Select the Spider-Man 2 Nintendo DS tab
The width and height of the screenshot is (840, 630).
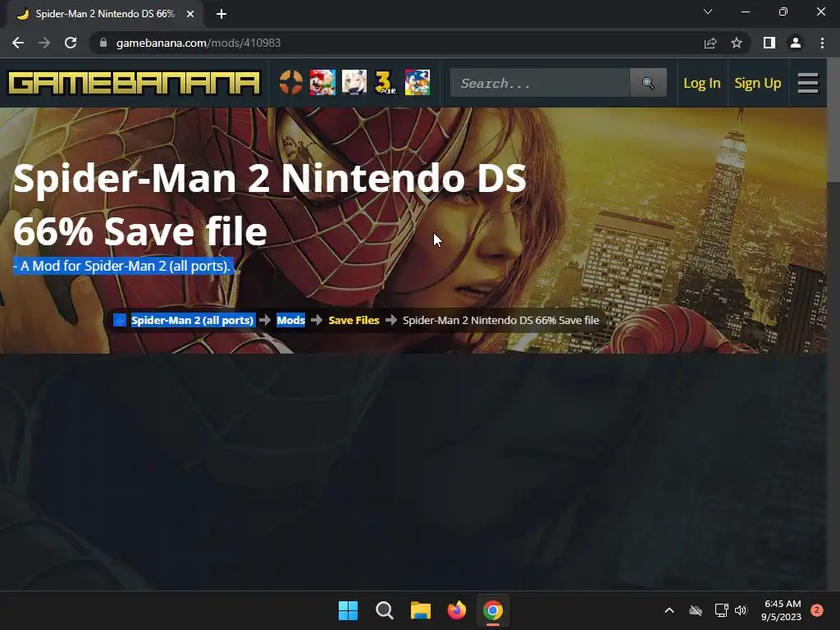[105, 14]
